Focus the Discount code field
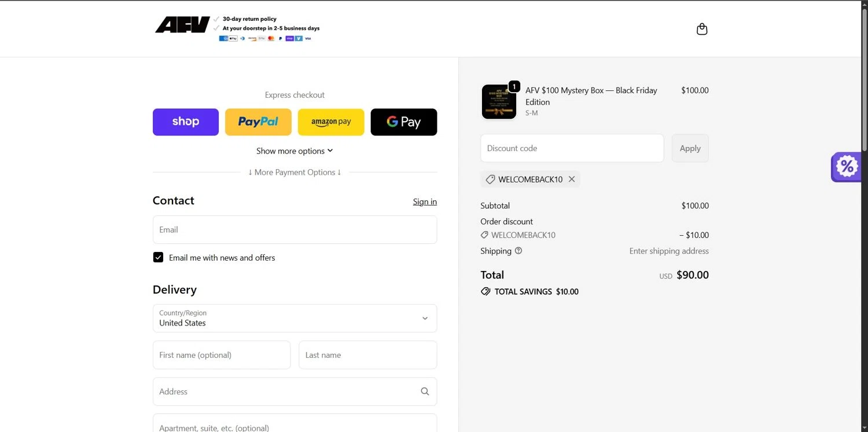The width and height of the screenshot is (868, 432). click(x=572, y=148)
